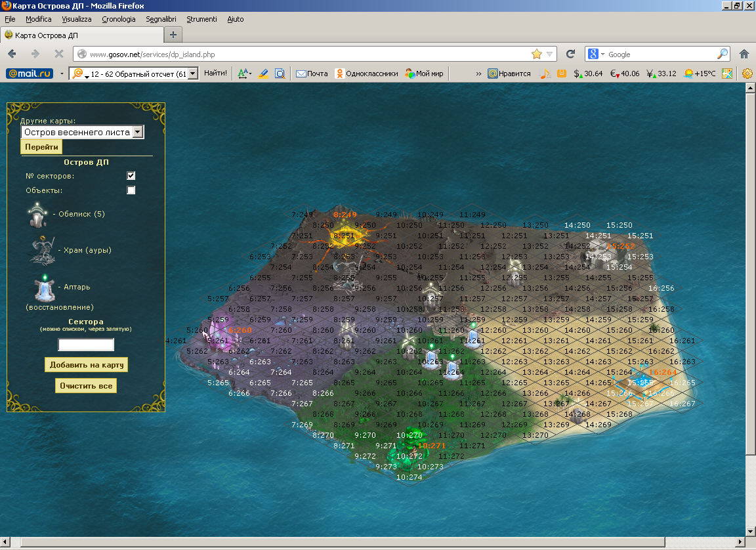
Task: Go back to the previous page
Action: tap(12, 54)
